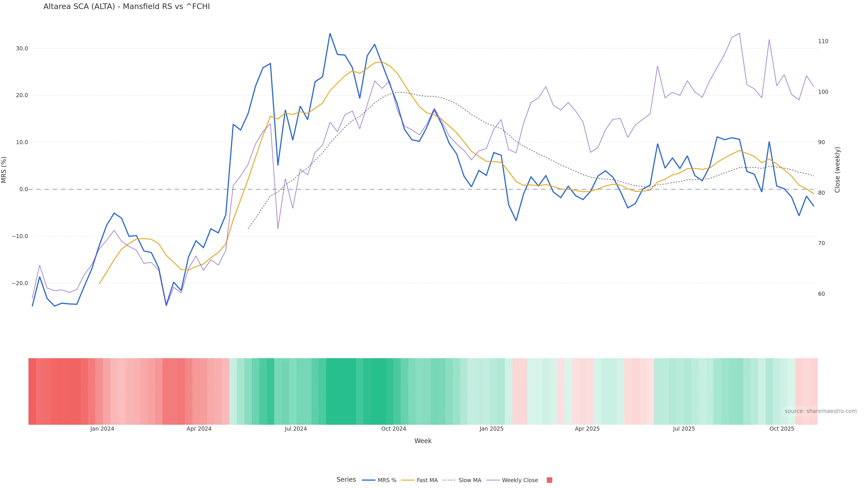Select the Oct 2024 x-axis tick label

(x=394, y=429)
